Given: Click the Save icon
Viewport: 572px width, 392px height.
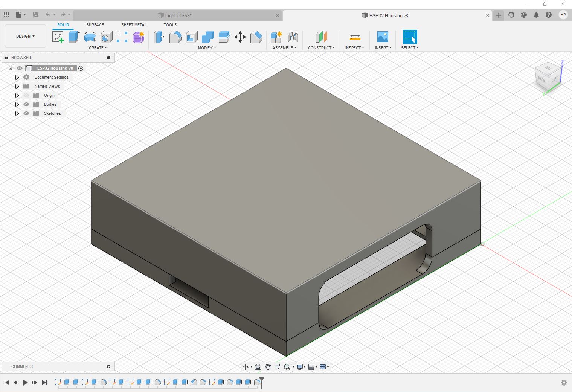Looking at the screenshot, I should (36, 15).
